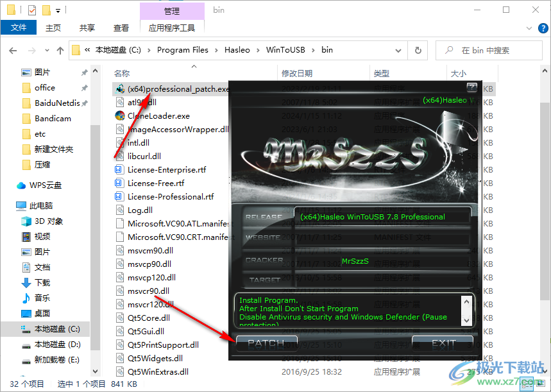Open the properties quick access toolbar icon
The image size is (551, 392).
pos(32,10)
